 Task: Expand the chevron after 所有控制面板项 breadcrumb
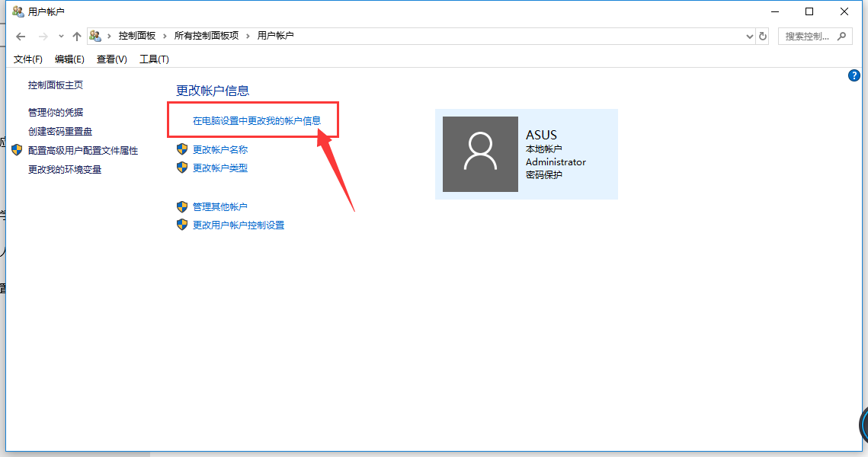(248, 36)
